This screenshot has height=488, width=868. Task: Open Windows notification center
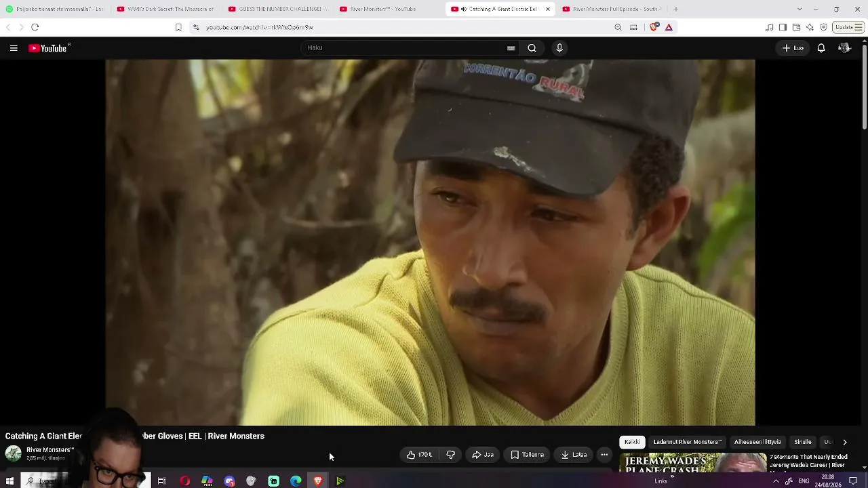tap(853, 481)
